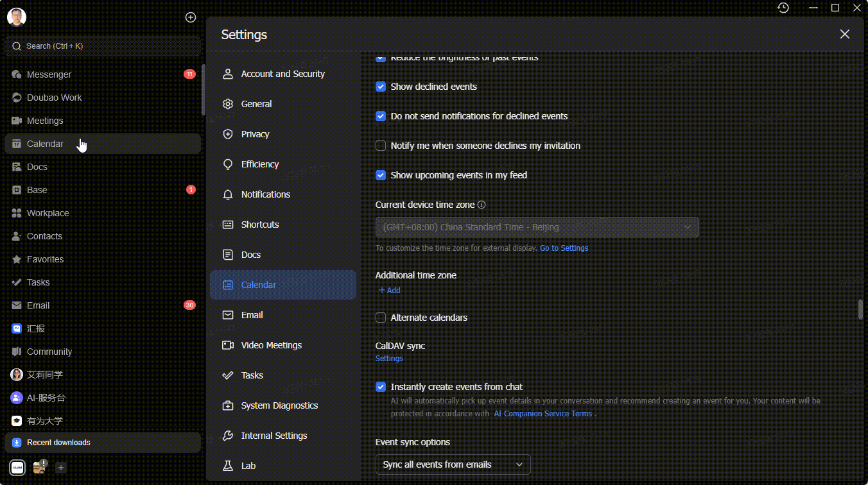Select System Diagnostics in settings

point(283,405)
